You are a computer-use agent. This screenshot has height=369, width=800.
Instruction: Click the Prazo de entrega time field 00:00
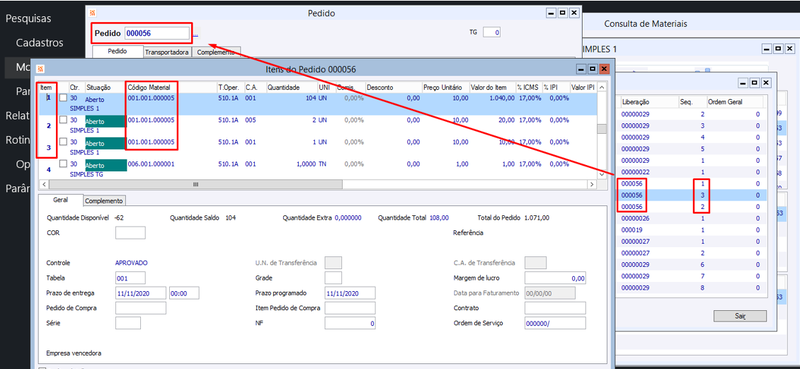click(184, 293)
